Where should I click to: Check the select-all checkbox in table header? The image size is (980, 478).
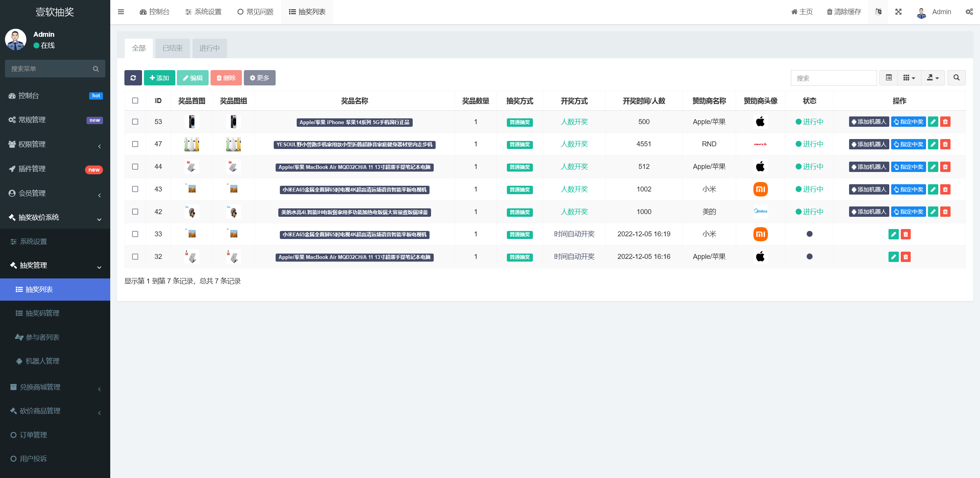(x=135, y=101)
